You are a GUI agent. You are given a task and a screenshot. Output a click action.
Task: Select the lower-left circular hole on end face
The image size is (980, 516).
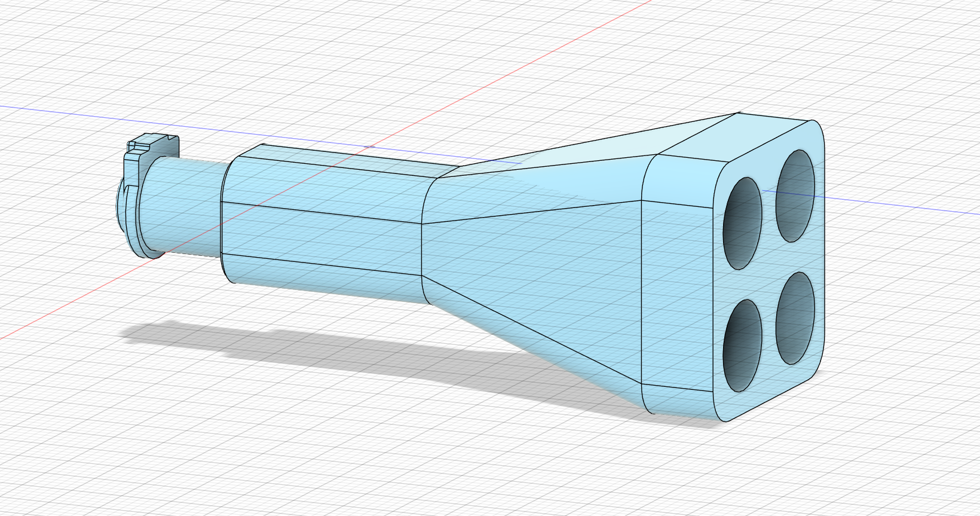pyautogui.click(x=743, y=346)
